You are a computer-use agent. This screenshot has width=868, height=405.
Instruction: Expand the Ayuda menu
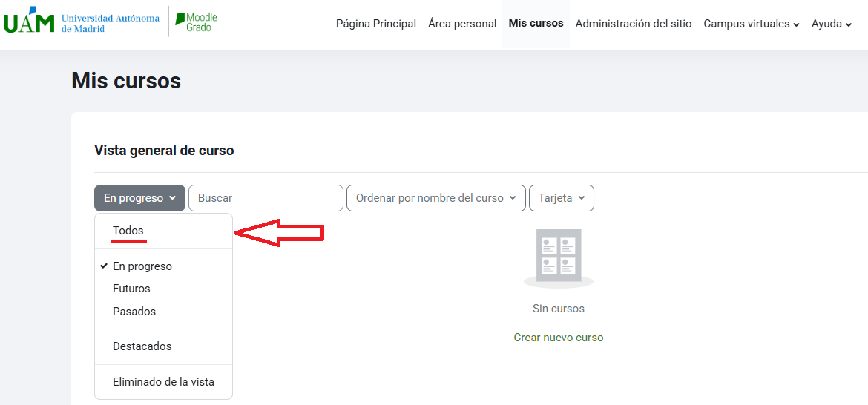coord(831,24)
